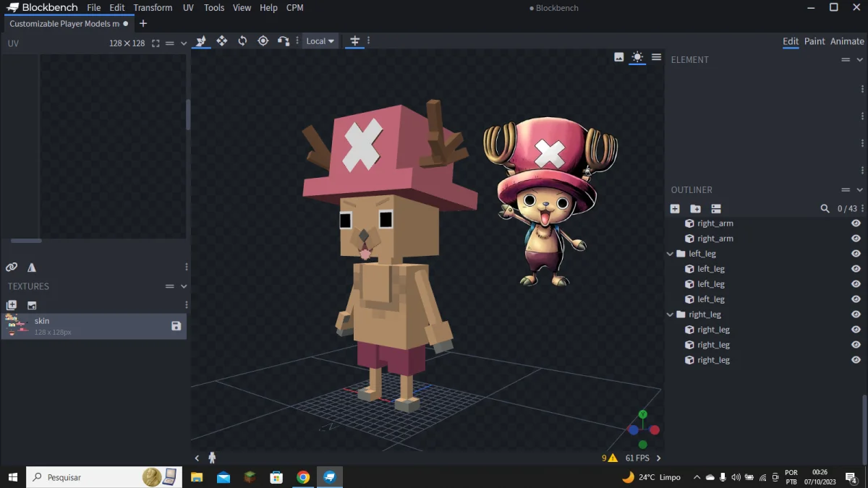Open the CPM menu
Screen dimensions: 868x488
coord(295,8)
